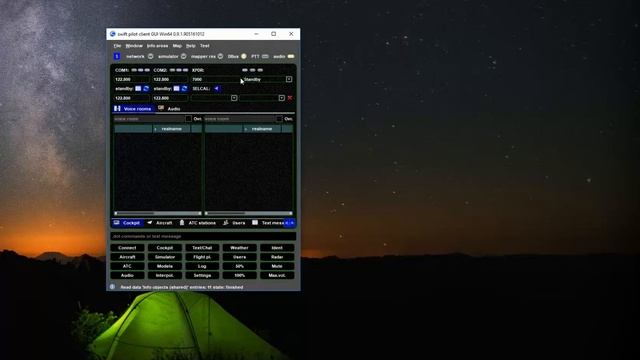Screen dimensions: 640x360
Task: Click the ATC stations tower icon
Action: (x=182, y=223)
